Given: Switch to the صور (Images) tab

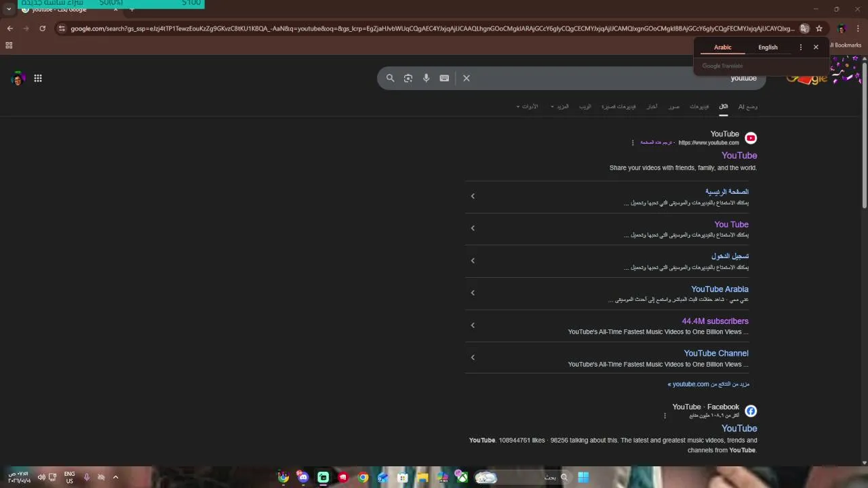Looking at the screenshot, I should [673, 106].
